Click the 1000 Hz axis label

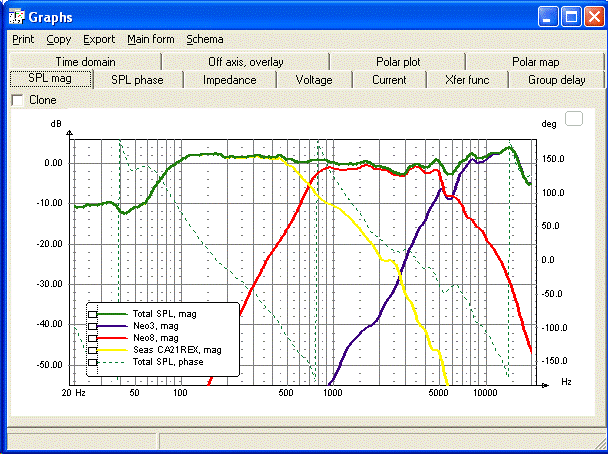coord(333,393)
